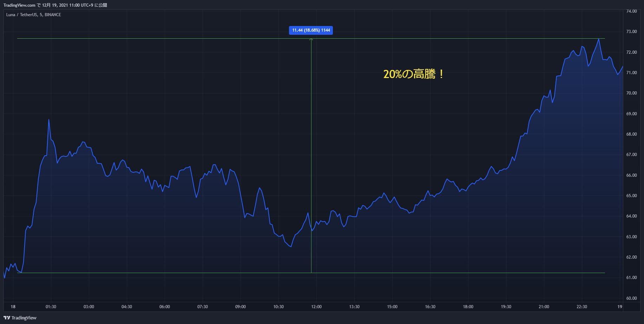Click the arrowhead atop the green measure line
Image resolution: width=644 pixels, height=324 pixels.
[x=311, y=39]
